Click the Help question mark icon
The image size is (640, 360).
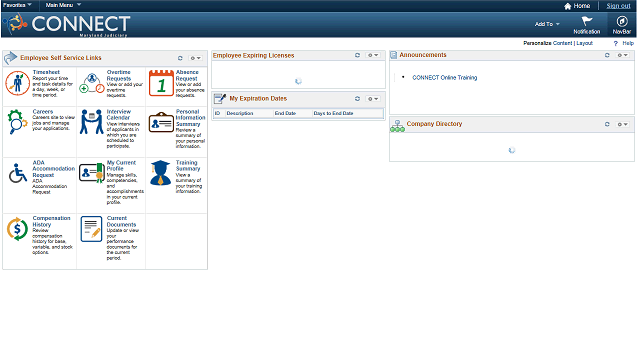(x=616, y=43)
